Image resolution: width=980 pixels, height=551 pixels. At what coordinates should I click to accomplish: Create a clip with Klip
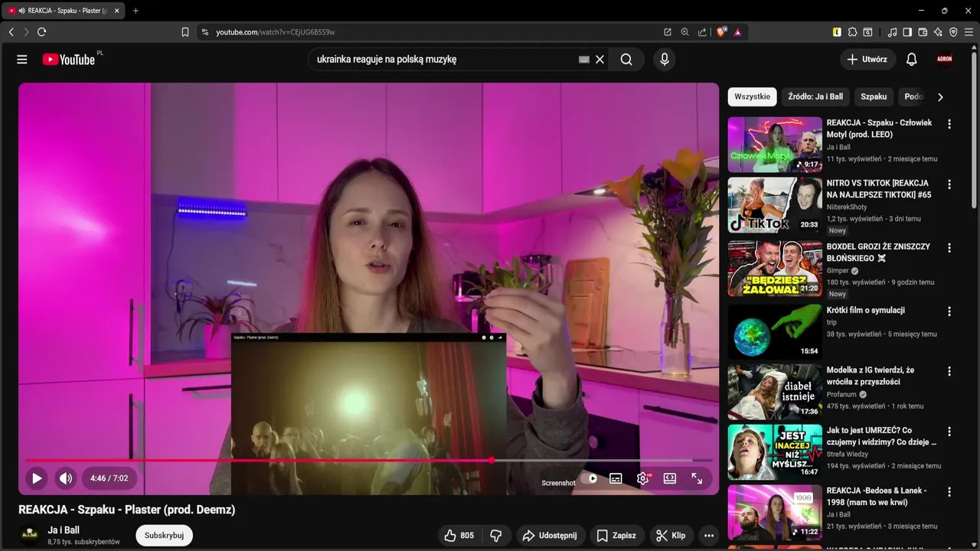(672, 536)
